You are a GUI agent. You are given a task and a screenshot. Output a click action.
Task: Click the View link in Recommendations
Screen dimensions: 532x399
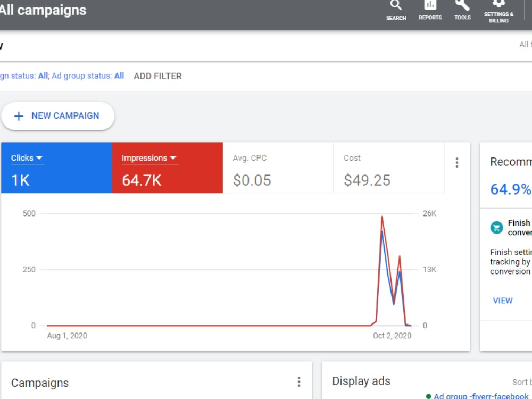pyautogui.click(x=503, y=301)
